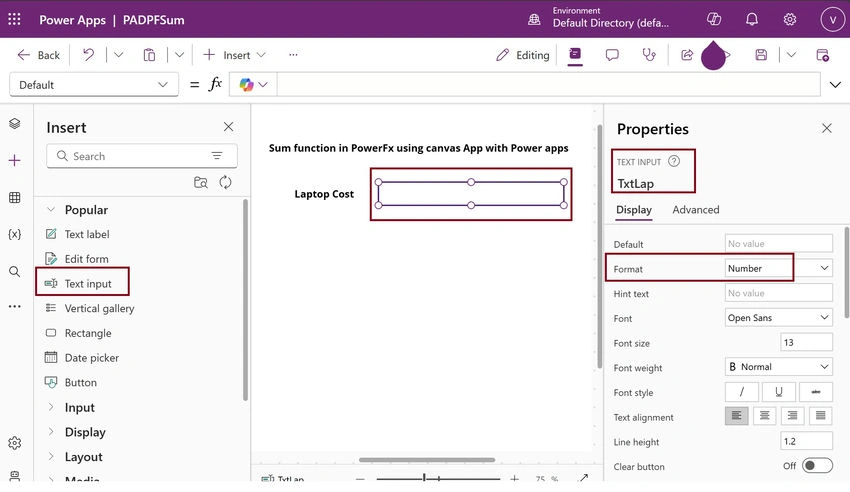Insert a Button control

80,383
